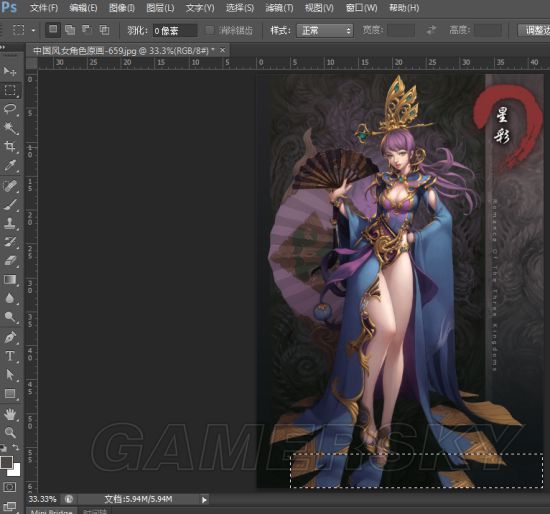Open the background color picker

15,471
